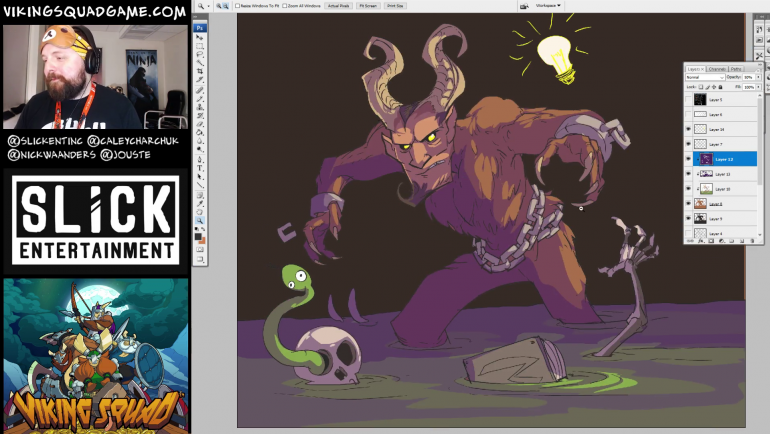This screenshot has height=434, width=770.
Task: Click the Ps logo atop the toolbox
Action: coord(200,28)
